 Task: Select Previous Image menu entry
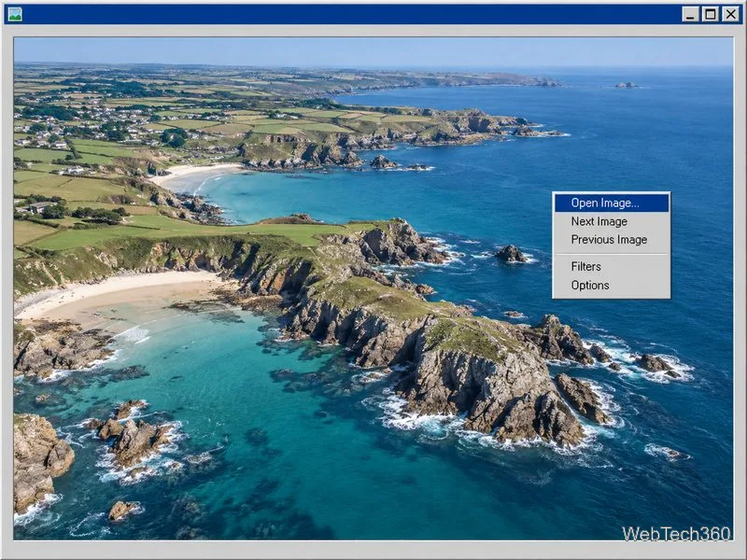click(612, 240)
